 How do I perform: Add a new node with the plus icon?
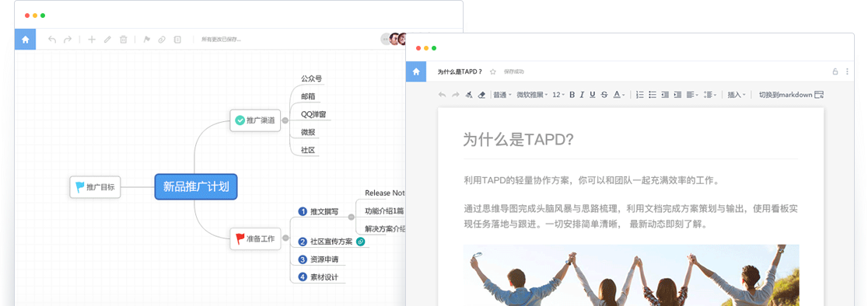(92, 39)
